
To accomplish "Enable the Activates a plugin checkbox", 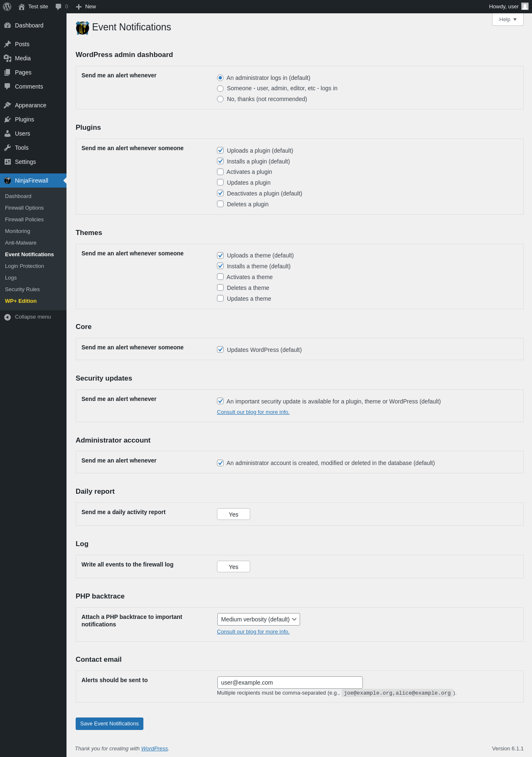I will (220, 172).
